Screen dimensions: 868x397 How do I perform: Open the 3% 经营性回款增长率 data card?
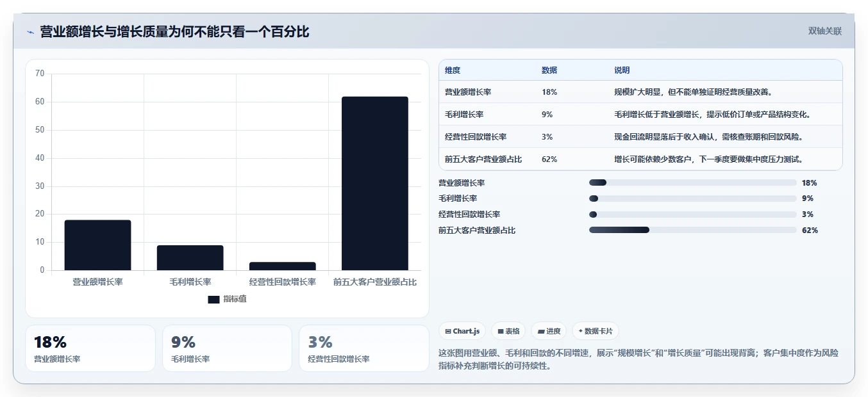point(364,348)
